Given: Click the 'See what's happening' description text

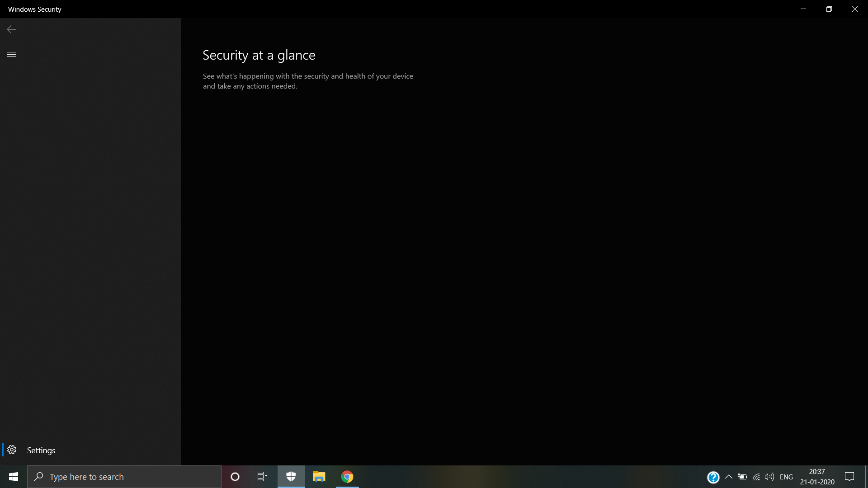Looking at the screenshot, I should pos(308,81).
